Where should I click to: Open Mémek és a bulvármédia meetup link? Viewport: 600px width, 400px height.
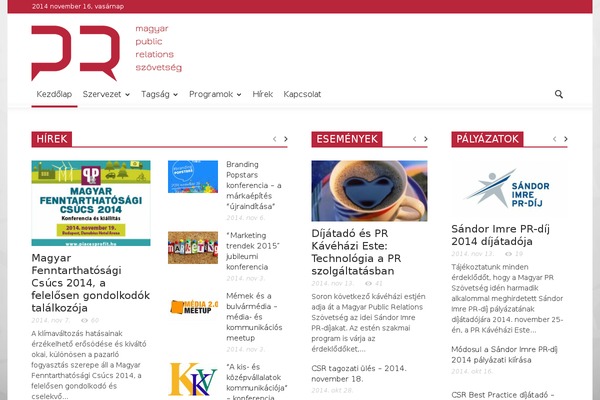point(254,317)
